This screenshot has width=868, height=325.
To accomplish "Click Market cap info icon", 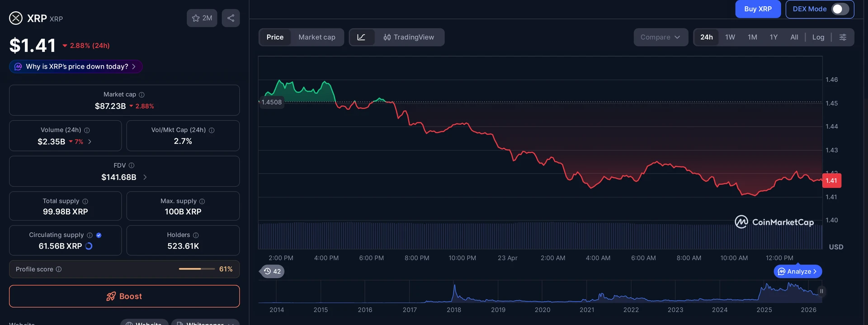I will coord(142,94).
